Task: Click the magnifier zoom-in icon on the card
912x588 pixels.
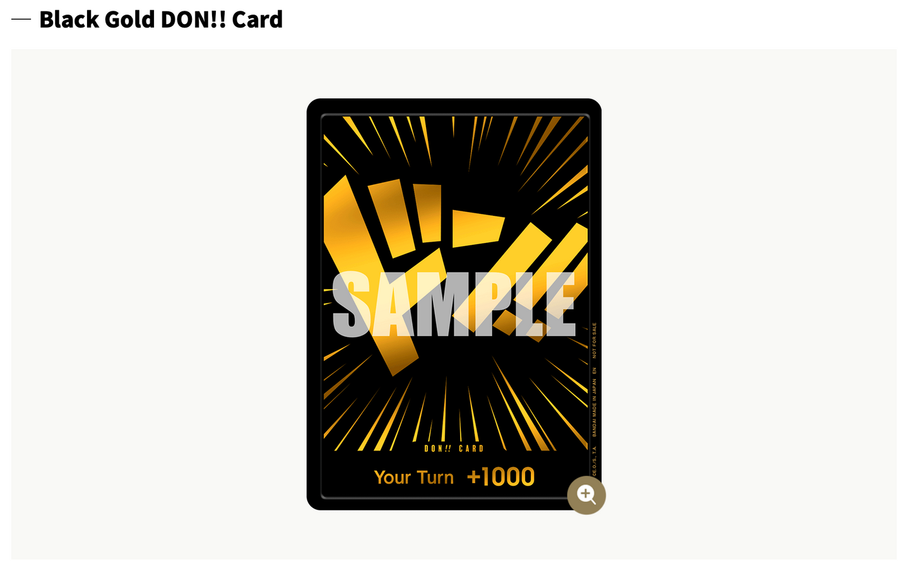Action: pos(586,495)
